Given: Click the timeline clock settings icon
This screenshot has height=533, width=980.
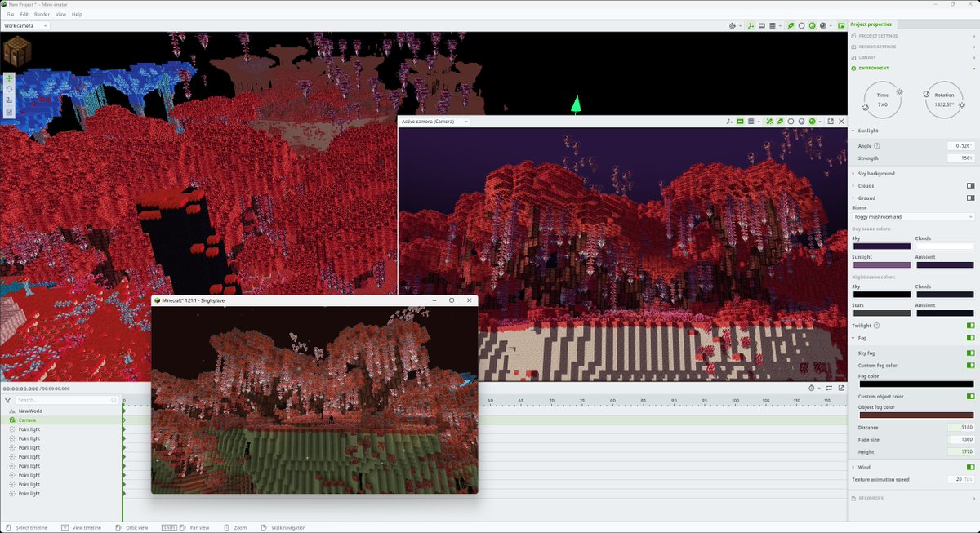Looking at the screenshot, I should 812,389.
